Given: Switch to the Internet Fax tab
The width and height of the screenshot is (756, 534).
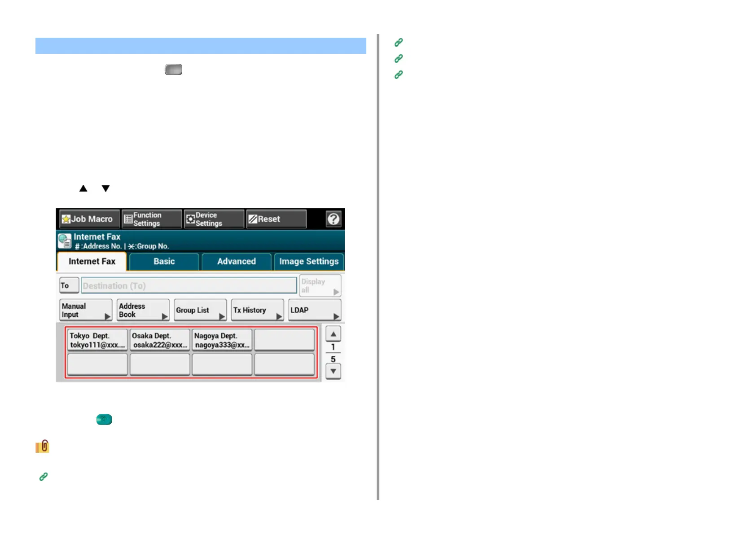Looking at the screenshot, I should coord(92,262).
